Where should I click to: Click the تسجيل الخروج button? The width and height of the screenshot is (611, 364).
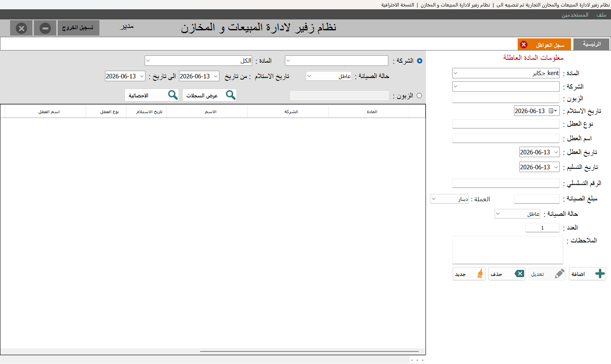tap(78, 28)
